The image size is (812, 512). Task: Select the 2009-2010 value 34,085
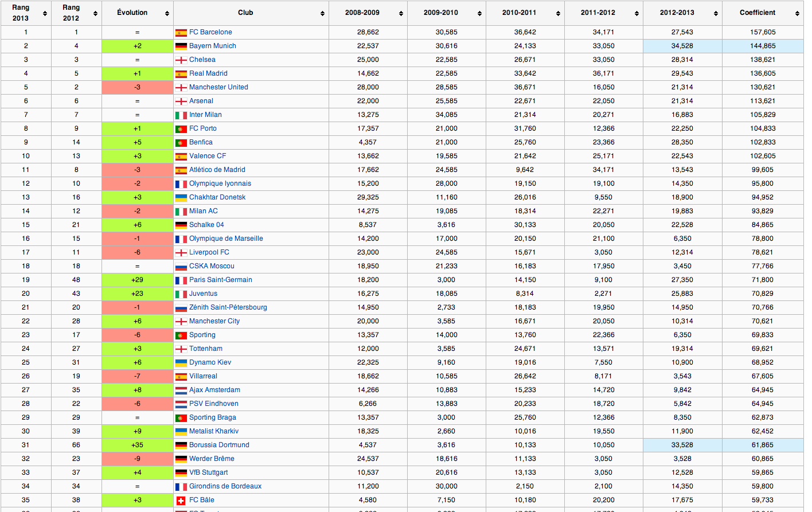[x=447, y=115]
